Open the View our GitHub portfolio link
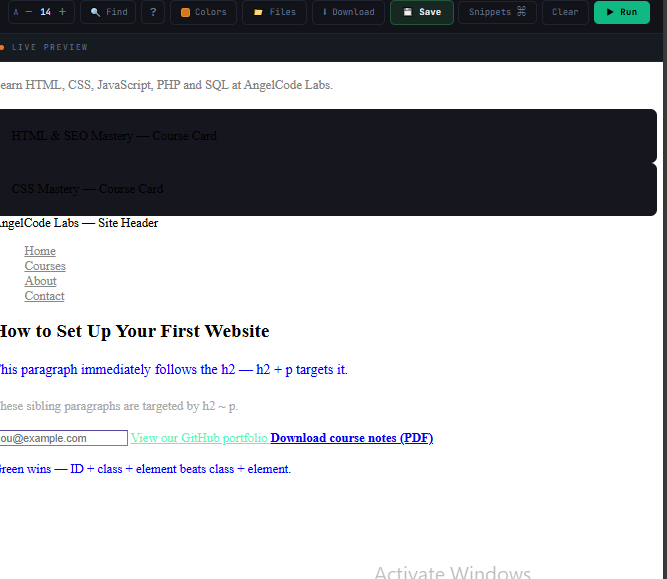 [x=199, y=438]
